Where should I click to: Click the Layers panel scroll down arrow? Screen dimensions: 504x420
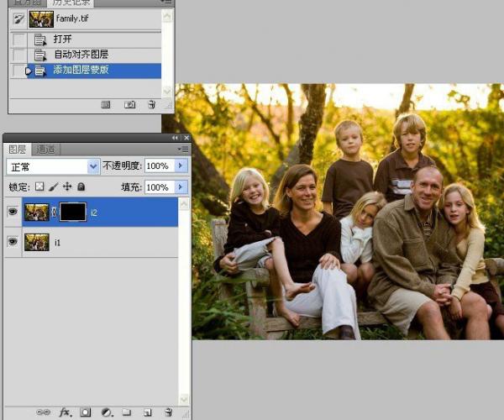pos(184,399)
